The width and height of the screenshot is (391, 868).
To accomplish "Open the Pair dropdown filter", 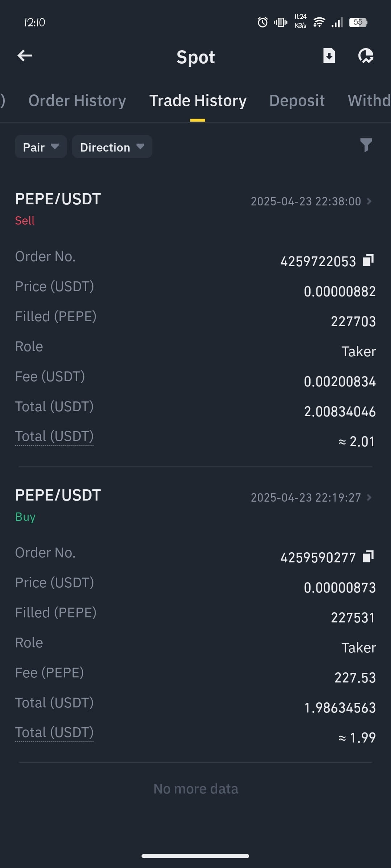I will [x=41, y=147].
